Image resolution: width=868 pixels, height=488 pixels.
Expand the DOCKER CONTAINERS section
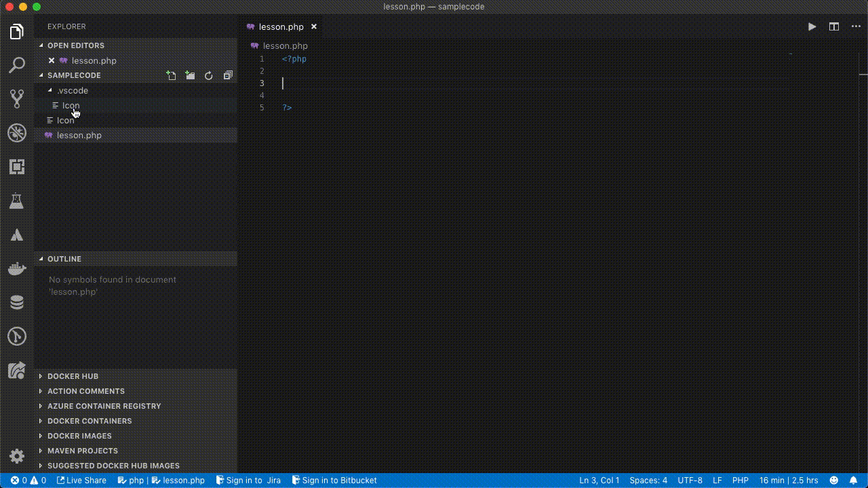point(41,421)
